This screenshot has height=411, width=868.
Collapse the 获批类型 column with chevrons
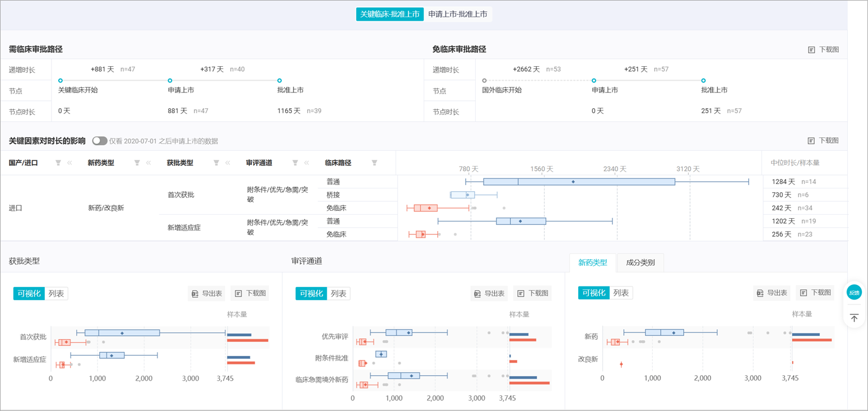click(228, 163)
